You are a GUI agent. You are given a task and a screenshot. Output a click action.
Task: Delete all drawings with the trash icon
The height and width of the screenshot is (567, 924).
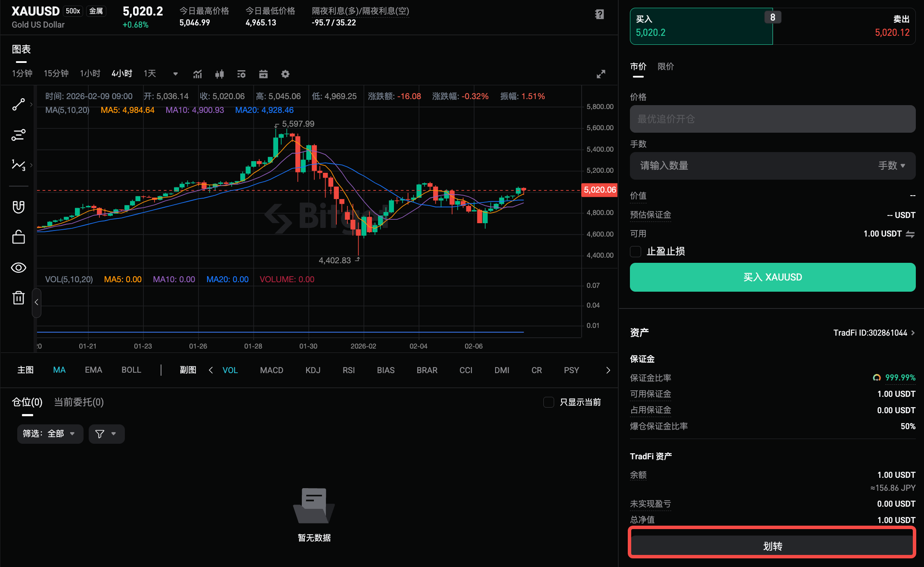[19, 298]
